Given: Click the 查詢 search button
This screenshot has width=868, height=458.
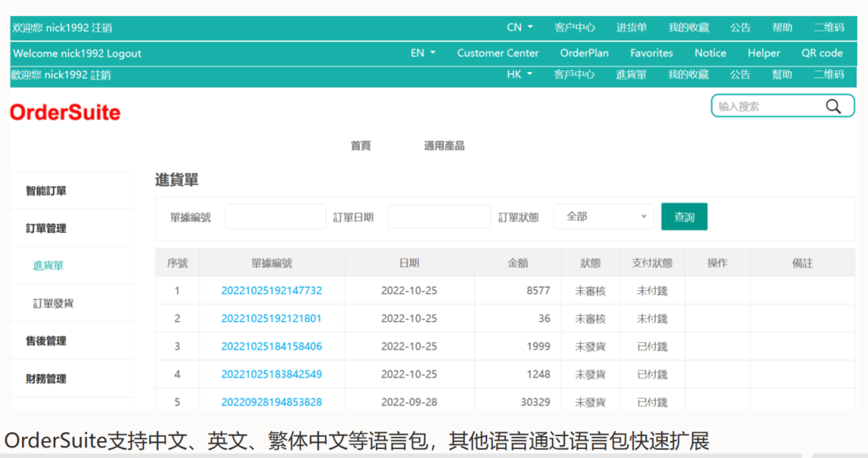Looking at the screenshot, I should pos(684,217).
